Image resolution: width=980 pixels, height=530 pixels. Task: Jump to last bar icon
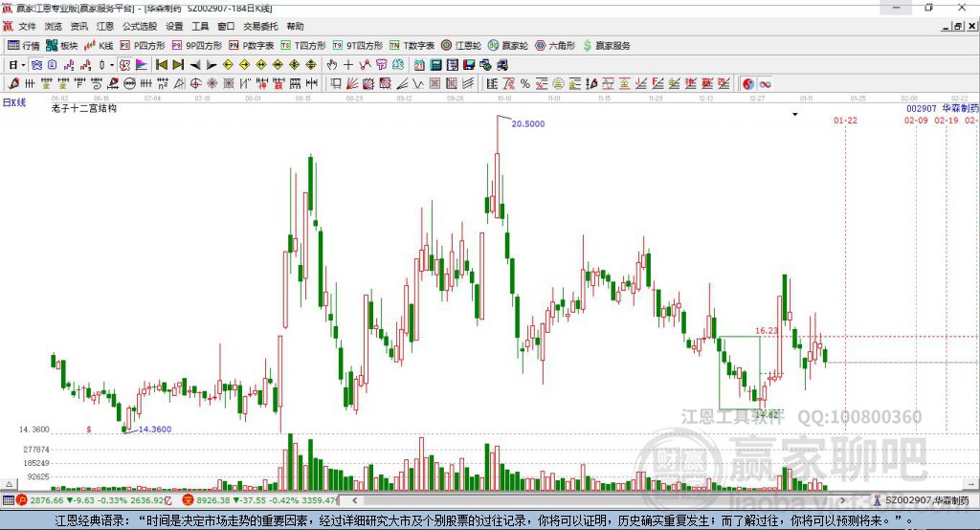click(x=178, y=65)
